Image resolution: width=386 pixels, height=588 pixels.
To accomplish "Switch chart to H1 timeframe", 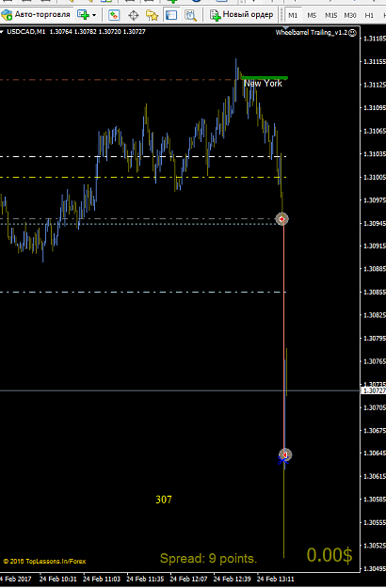I will coord(369,15).
